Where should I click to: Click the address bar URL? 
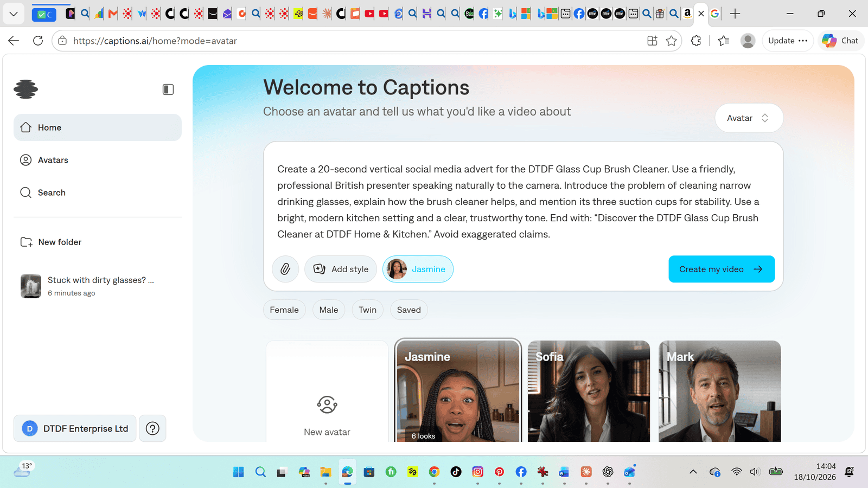pos(155,41)
